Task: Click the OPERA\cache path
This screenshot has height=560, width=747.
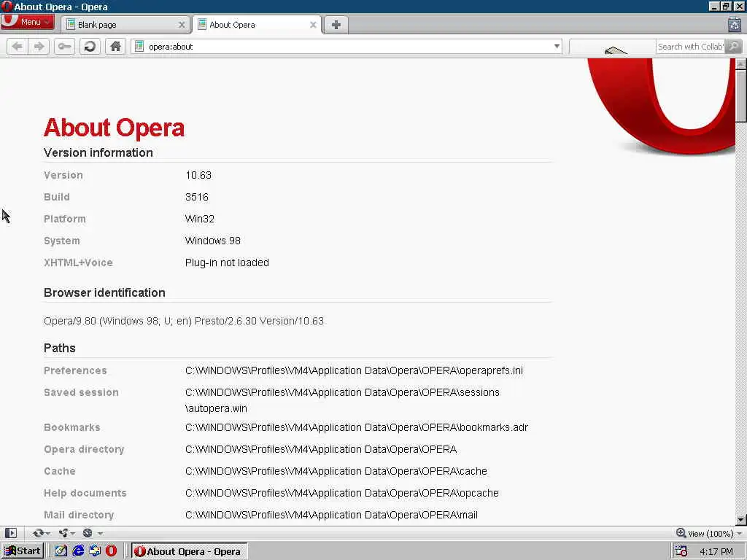Action: (336, 472)
